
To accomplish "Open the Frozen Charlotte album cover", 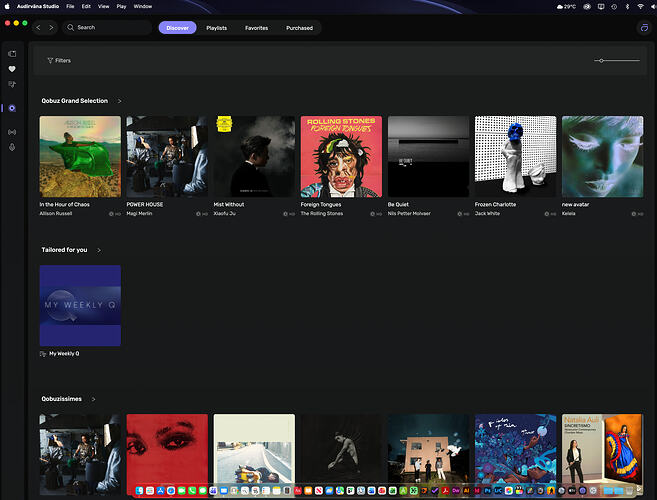I will (x=515, y=157).
